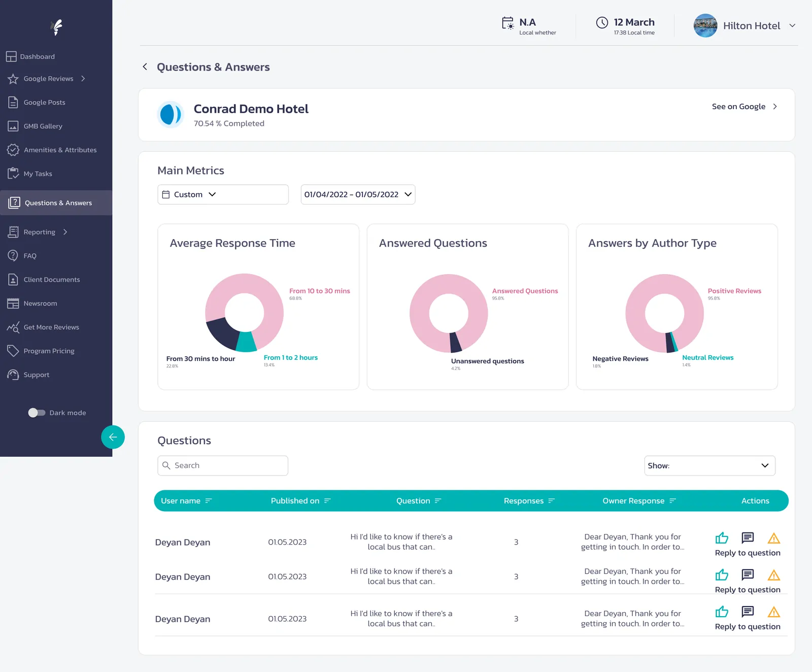The image size is (812, 672).
Task: Click the Search questions input field
Action: (x=223, y=465)
